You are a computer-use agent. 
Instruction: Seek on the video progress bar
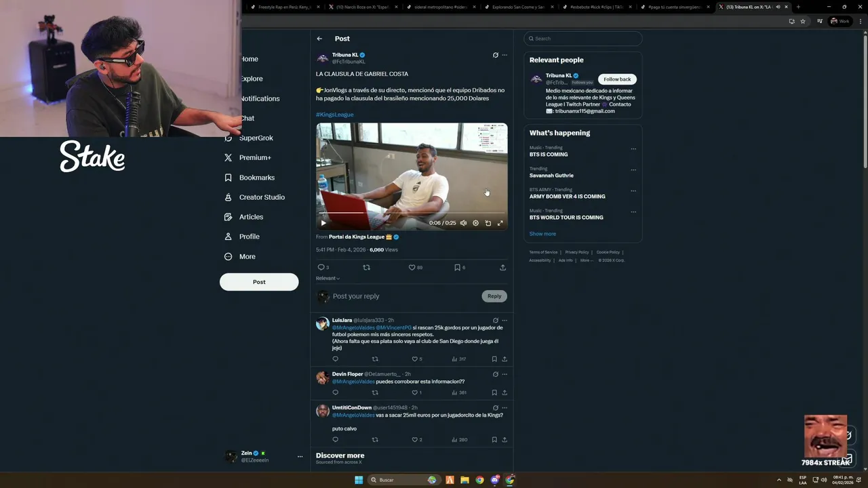click(x=412, y=213)
